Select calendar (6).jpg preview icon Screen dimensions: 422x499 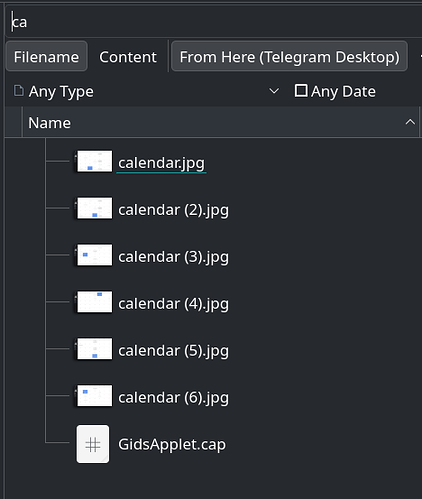coord(94,396)
